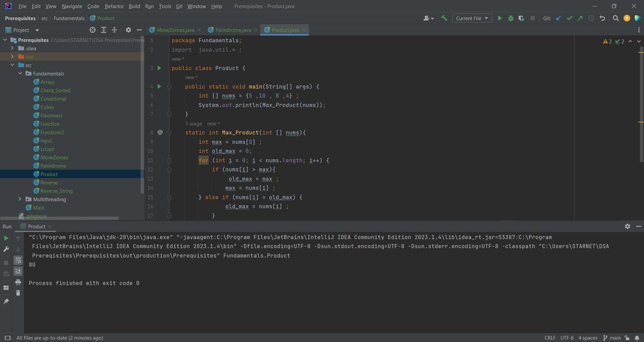Viewport: 644px width, 342px height.
Task: Open the Refactor menu
Action: [x=114, y=6]
